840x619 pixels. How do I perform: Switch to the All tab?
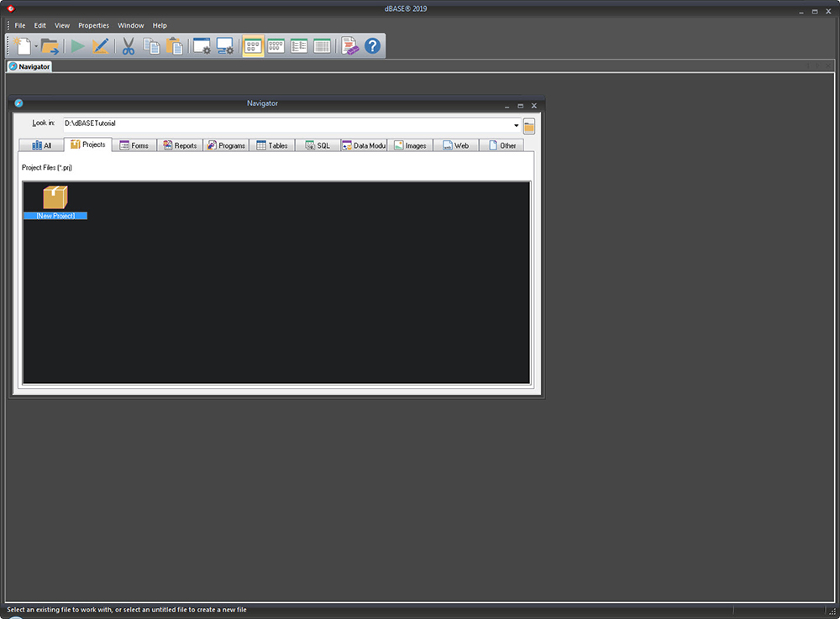click(41, 145)
